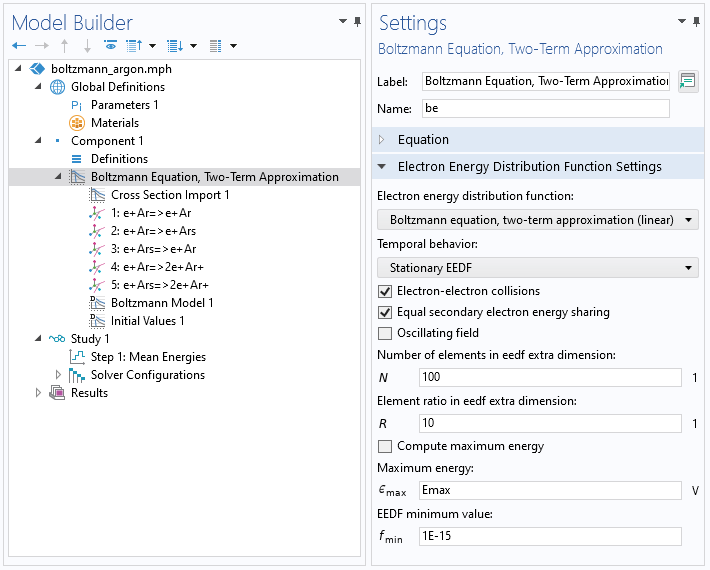Click the Move Down arrow icon
This screenshot has width=710, height=570.
pyautogui.click(x=87, y=46)
